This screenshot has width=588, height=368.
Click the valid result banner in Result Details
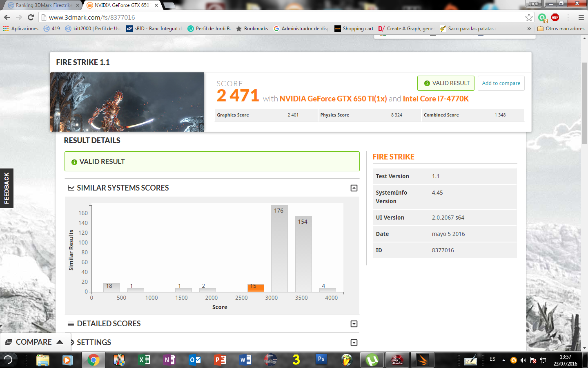212,162
